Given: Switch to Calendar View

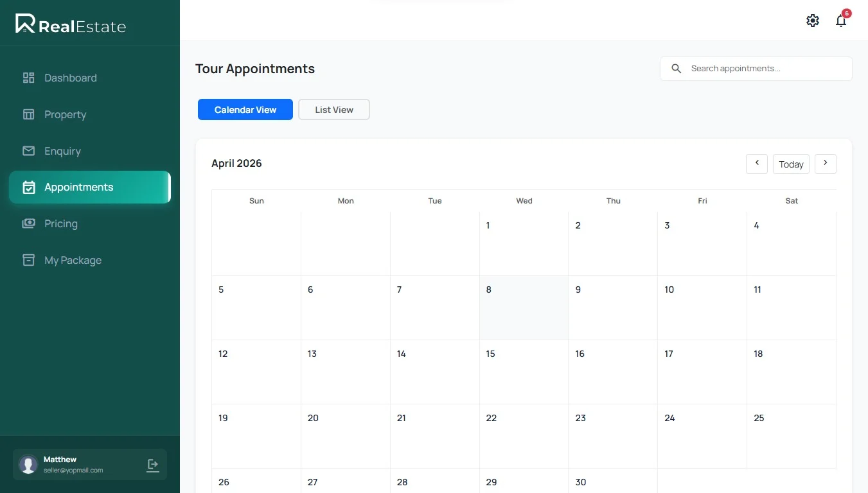Looking at the screenshot, I should click(245, 110).
